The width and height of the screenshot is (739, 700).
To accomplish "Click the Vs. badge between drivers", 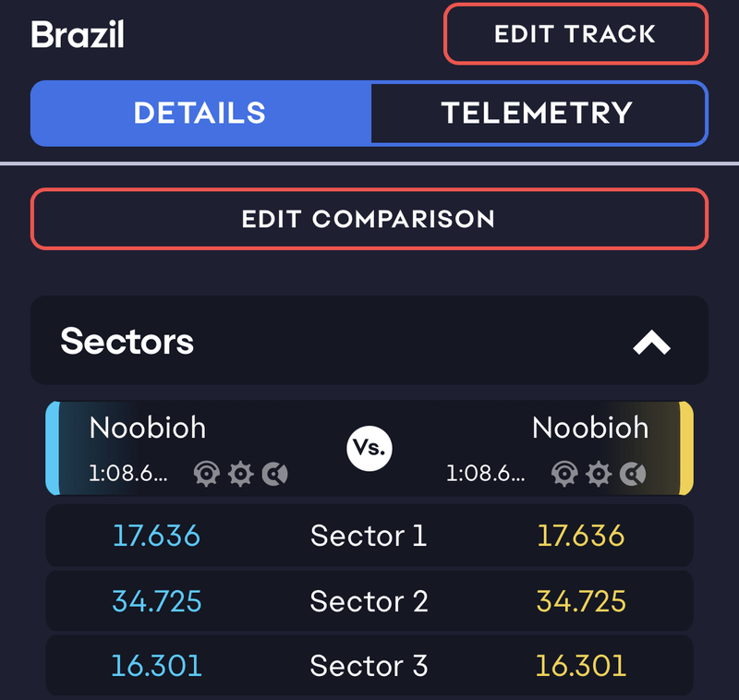I will pyautogui.click(x=369, y=449).
